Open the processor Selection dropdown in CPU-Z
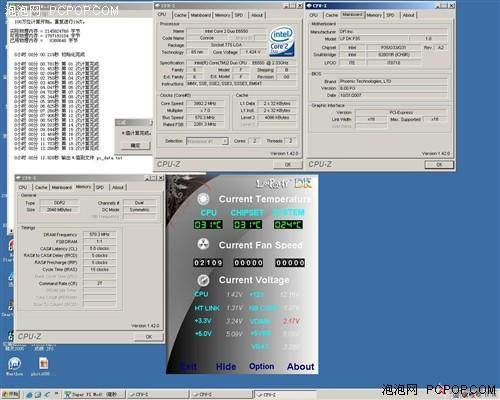The width and height of the screenshot is (500, 400). 207,141
